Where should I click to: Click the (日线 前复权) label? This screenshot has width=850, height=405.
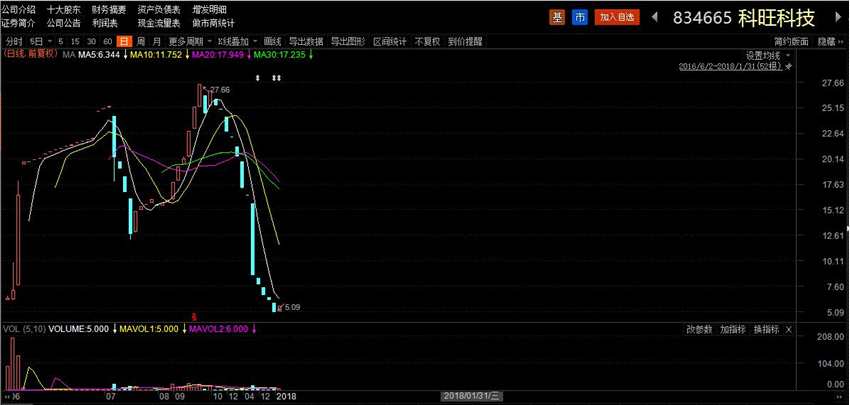(30, 54)
